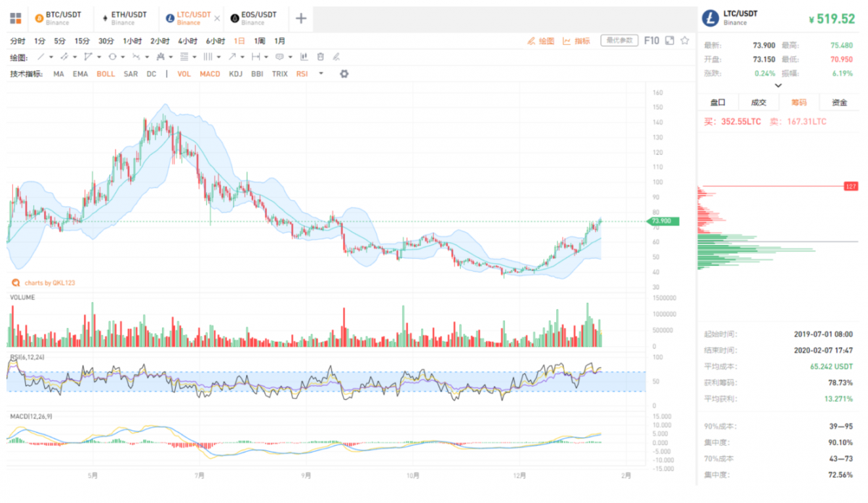Toggle the TRIX sub-indicator
Image resolution: width=868 pixels, height=503 pixels.
(x=279, y=74)
